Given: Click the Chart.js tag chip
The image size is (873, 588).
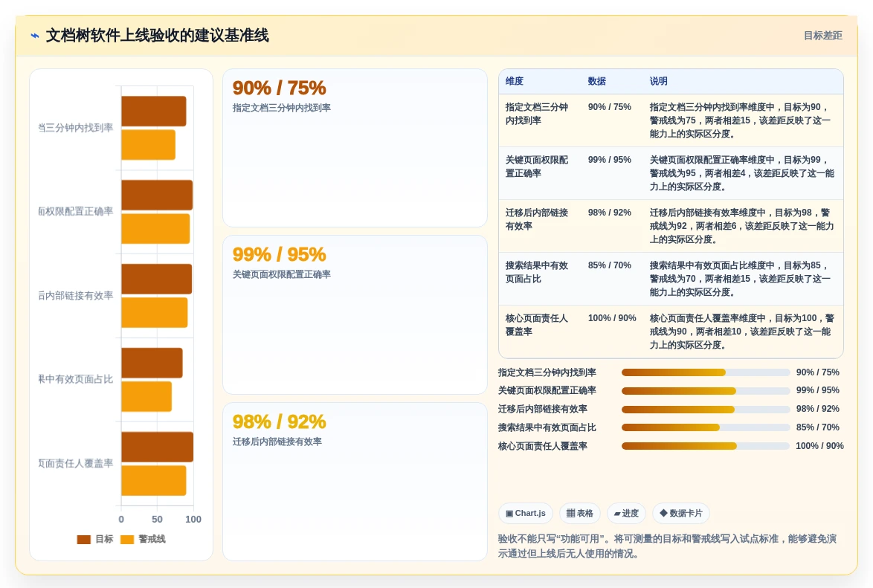Looking at the screenshot, I should point(525,513).
